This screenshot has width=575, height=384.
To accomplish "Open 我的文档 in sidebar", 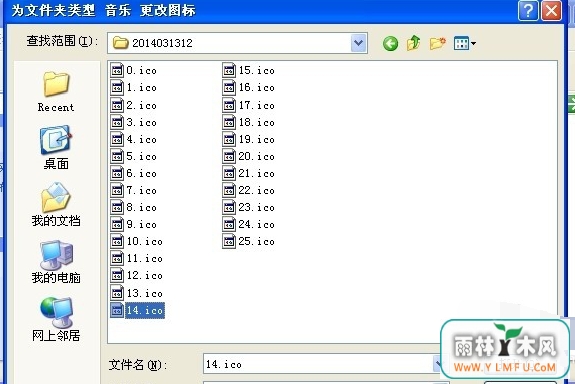I will (x=56, y=205).
